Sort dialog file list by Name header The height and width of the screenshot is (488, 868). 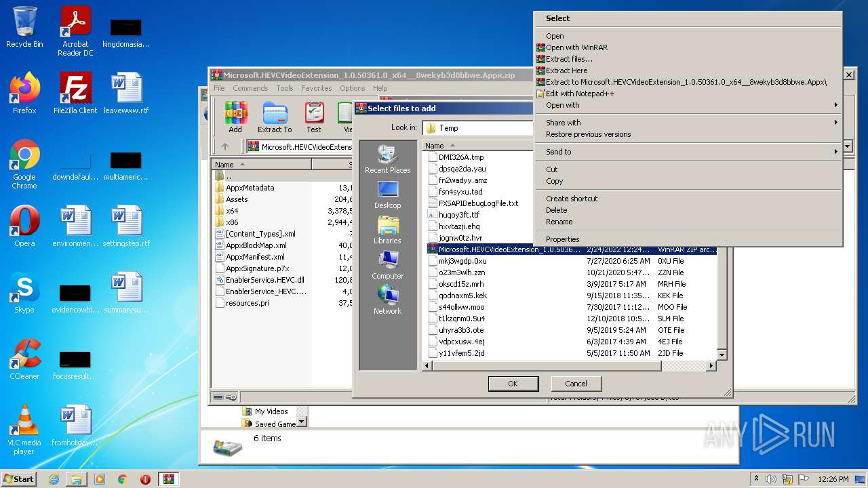[478, 146]
